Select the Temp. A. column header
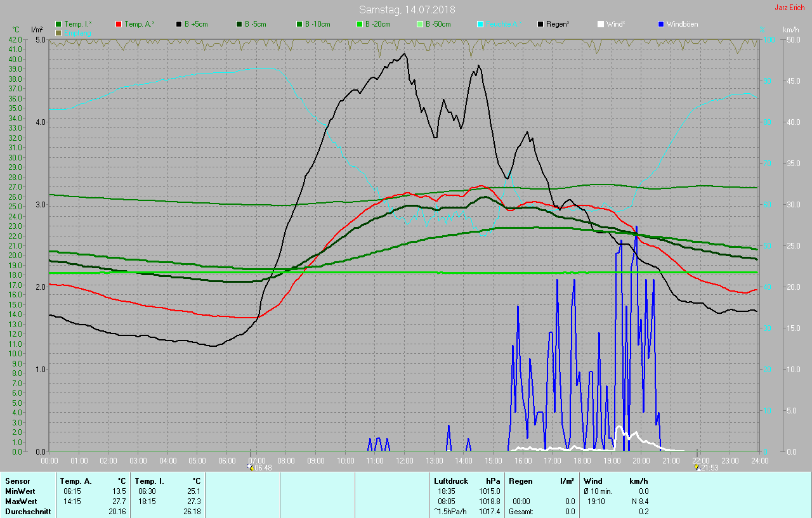The image size is (812, 518). point(75,481)
